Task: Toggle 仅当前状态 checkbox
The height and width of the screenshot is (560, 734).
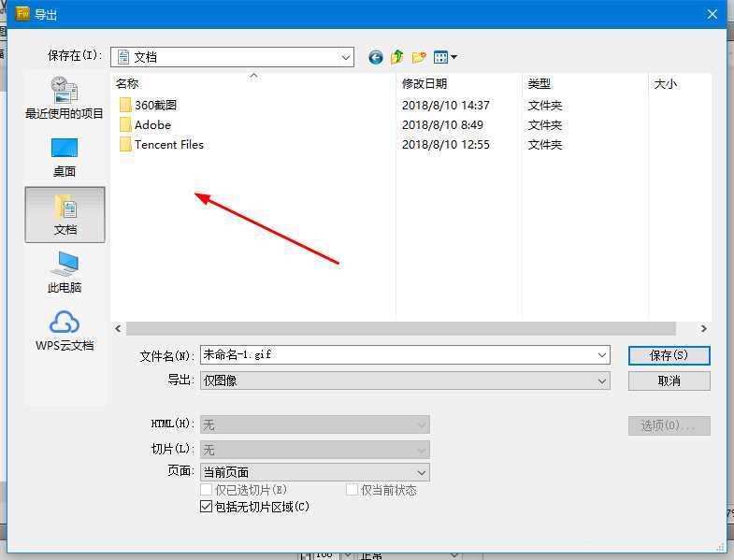Action: [352, 490]
